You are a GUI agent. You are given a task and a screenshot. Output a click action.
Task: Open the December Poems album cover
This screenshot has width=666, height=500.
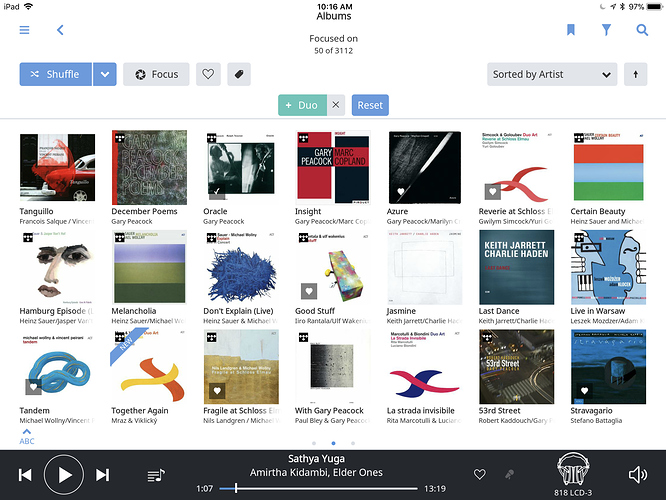(149, 167)
